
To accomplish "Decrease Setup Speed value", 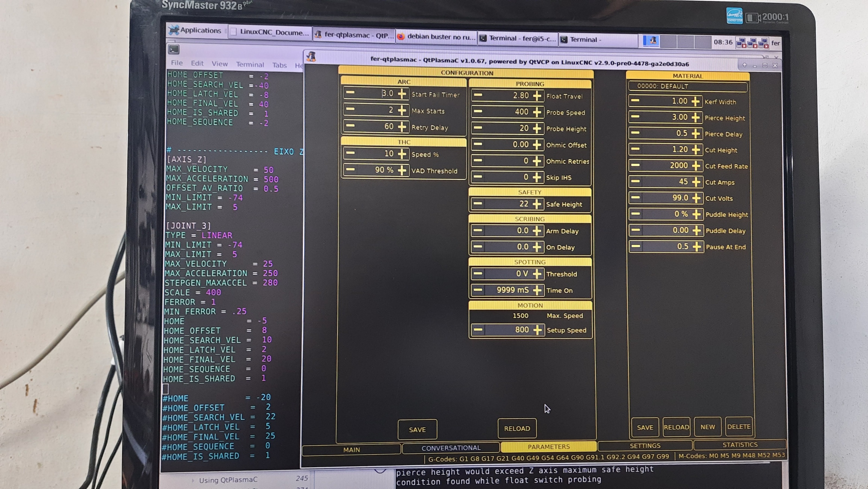I will pyautogui.click(x=478, y=329).
